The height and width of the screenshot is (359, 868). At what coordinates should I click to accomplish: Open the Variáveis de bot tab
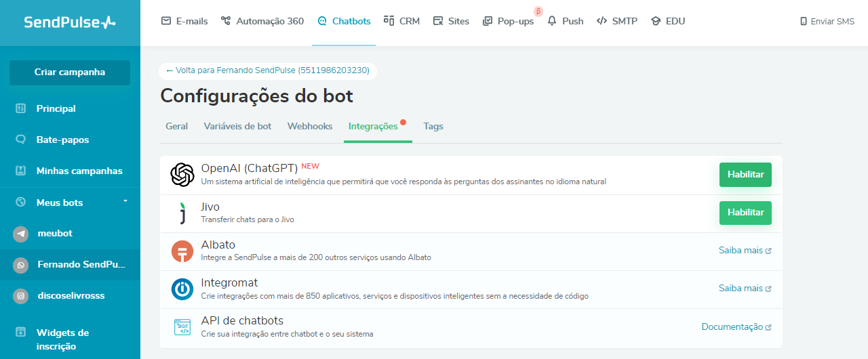237,127
